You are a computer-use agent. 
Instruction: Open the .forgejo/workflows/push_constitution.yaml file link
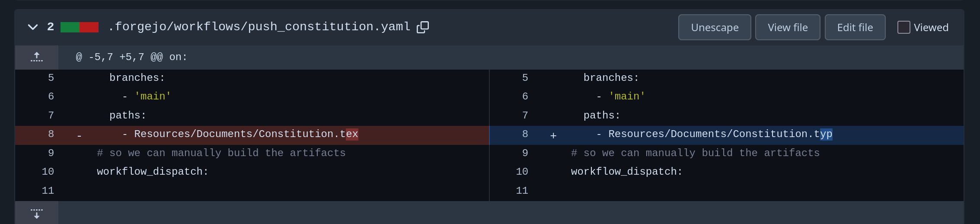coord(259,27)
